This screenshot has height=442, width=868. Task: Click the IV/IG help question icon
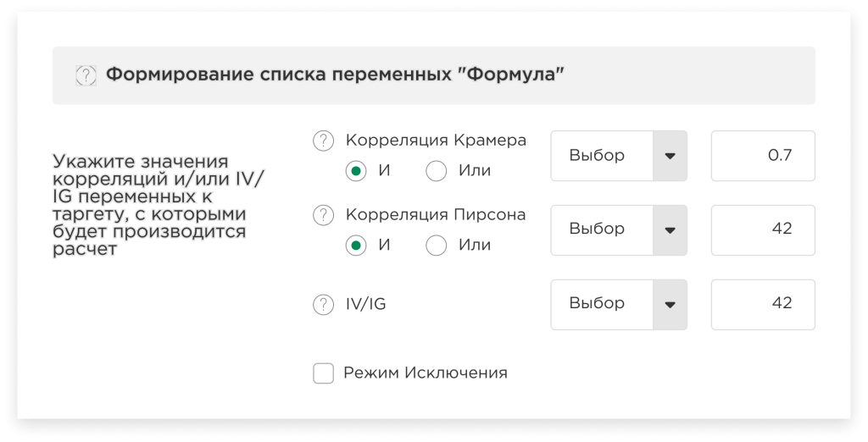pyautogui.click(x=323, y=304)
